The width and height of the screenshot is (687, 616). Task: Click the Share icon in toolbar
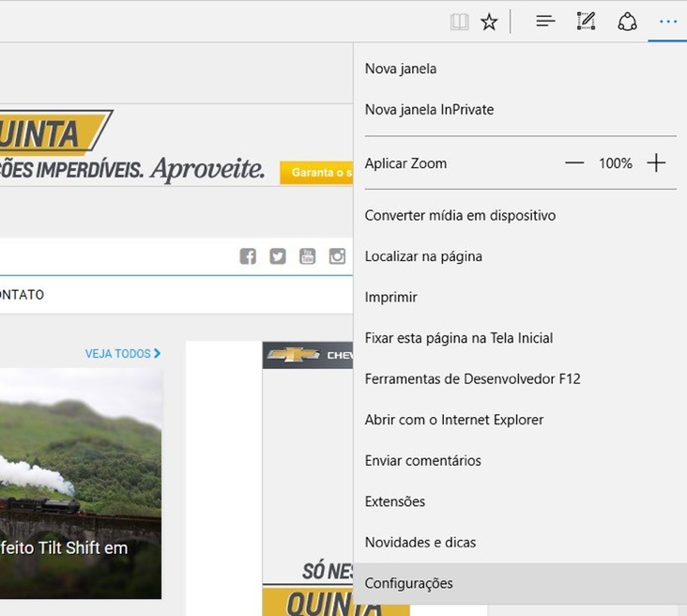pyautogui.click(x=627, y=22)
